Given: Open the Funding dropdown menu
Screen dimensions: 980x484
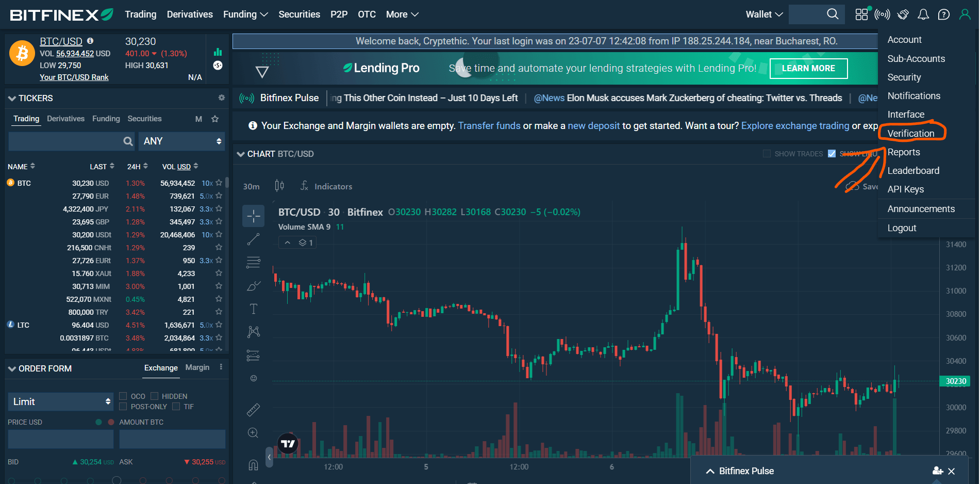Looking at the screenshot, I should click(x=245, y=14).
